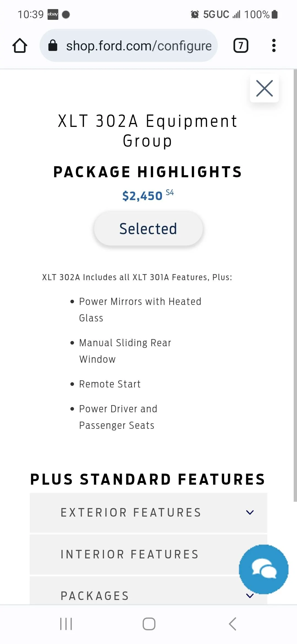Screen dimensions: 297x644
Task: Tap the $2,450 package price
Action: click(142, 196)
